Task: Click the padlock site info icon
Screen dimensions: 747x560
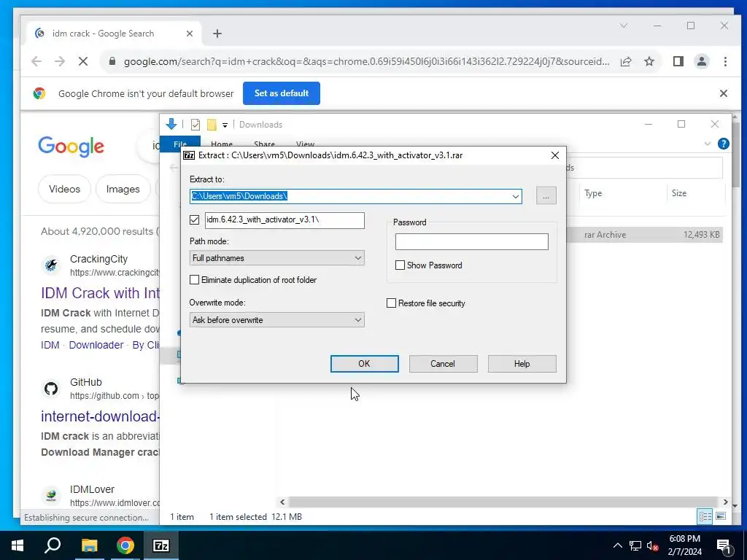Action: [112, 61]
